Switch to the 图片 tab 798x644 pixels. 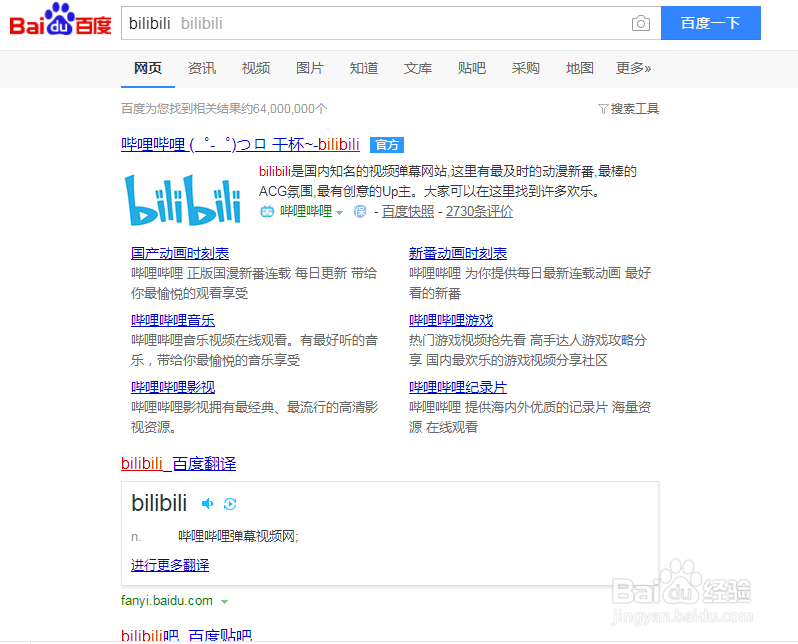(x=309, y=68)
